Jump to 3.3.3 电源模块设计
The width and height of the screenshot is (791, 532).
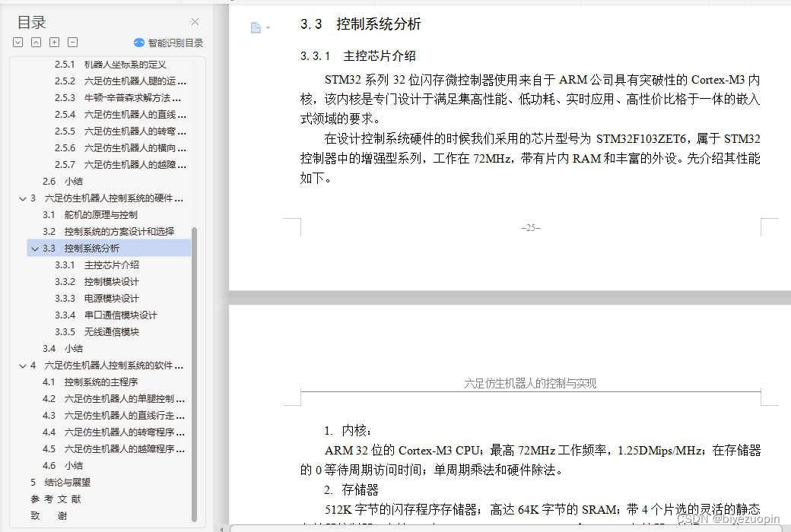(x=97, y=298)
